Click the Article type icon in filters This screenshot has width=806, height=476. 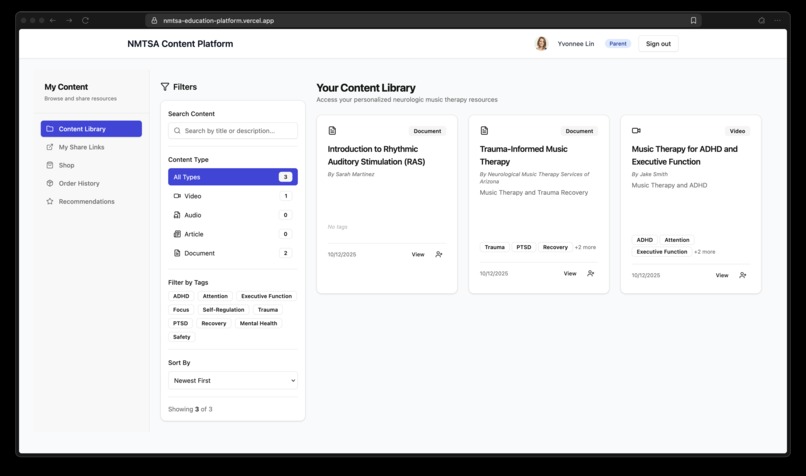tap(177, 234)
